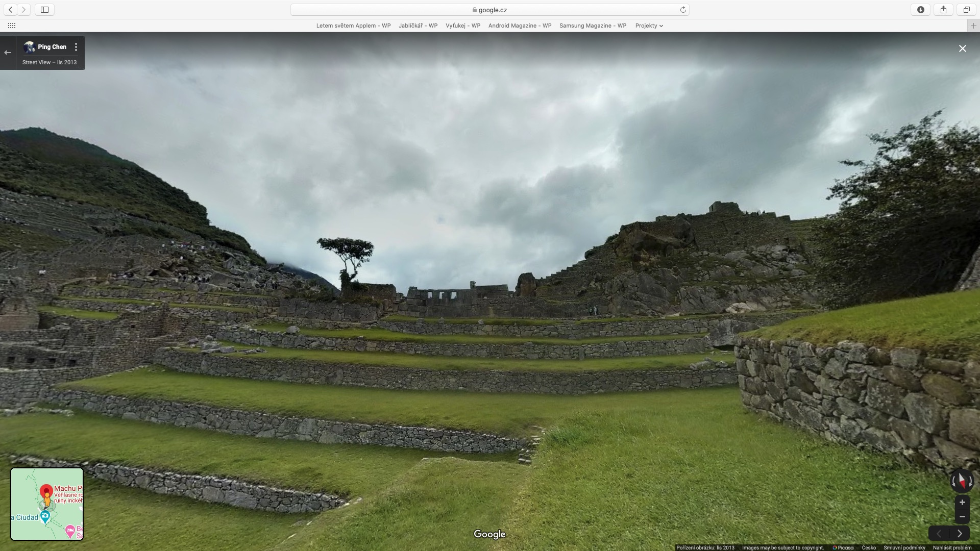Zoom in with the plus button
This screenshot has height=551, width=980.
tap(962, 503)
